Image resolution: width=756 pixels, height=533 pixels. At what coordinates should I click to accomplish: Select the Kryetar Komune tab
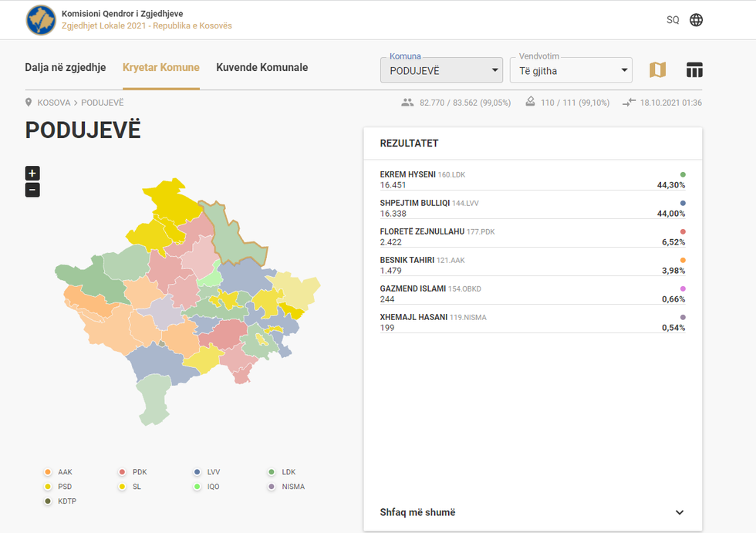160,68
